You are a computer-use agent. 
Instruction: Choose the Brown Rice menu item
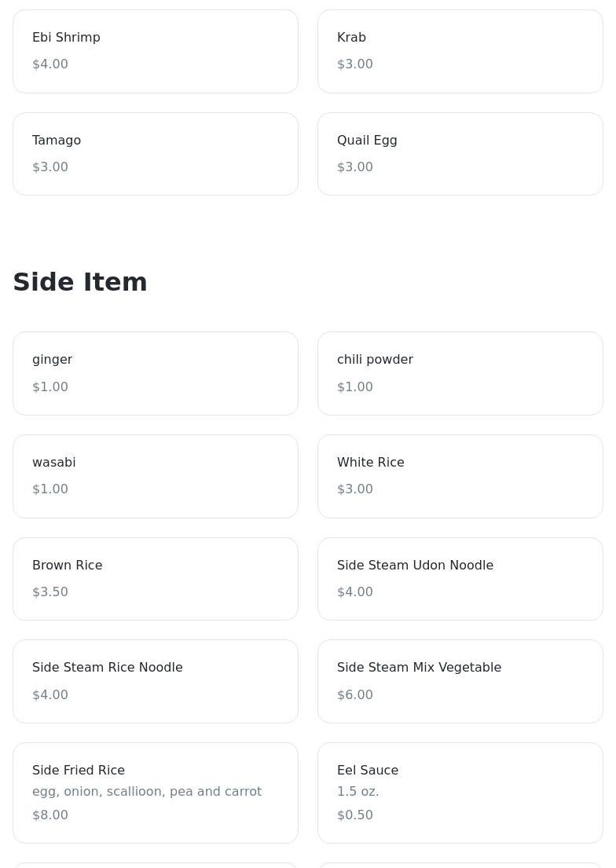point(155,579)
